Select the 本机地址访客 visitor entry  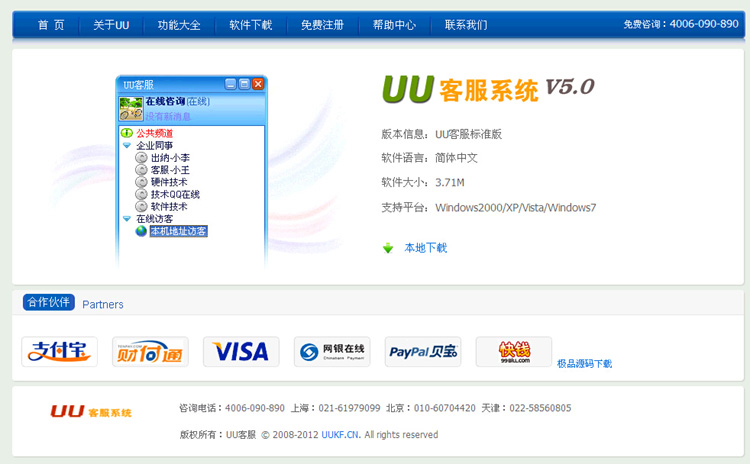[178, 231]
